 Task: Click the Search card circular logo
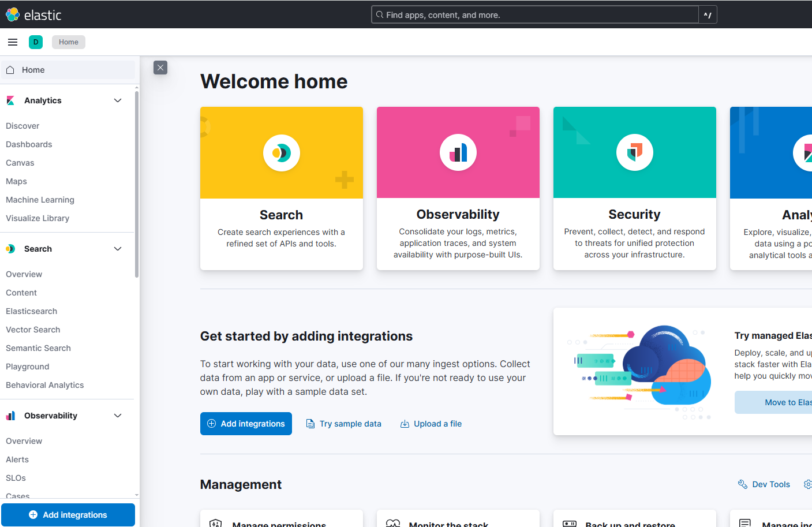282,153
